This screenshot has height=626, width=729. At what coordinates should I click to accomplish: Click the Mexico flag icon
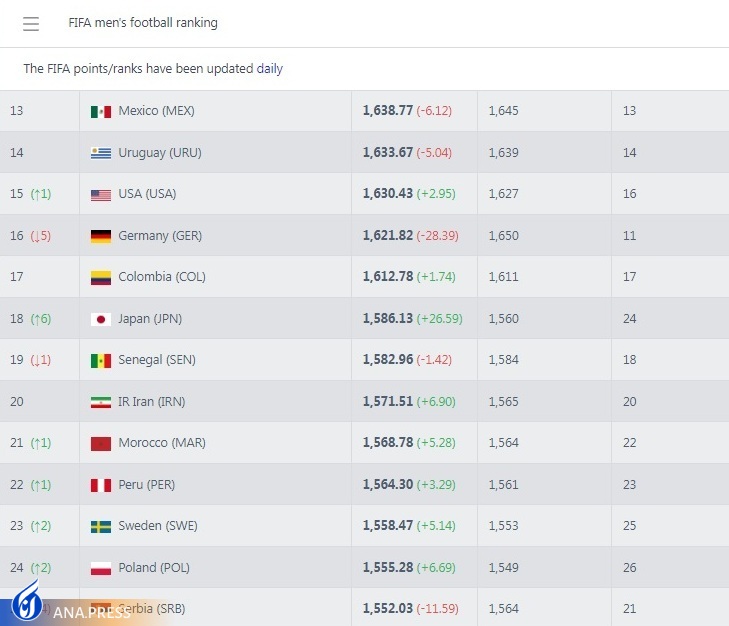100,111
